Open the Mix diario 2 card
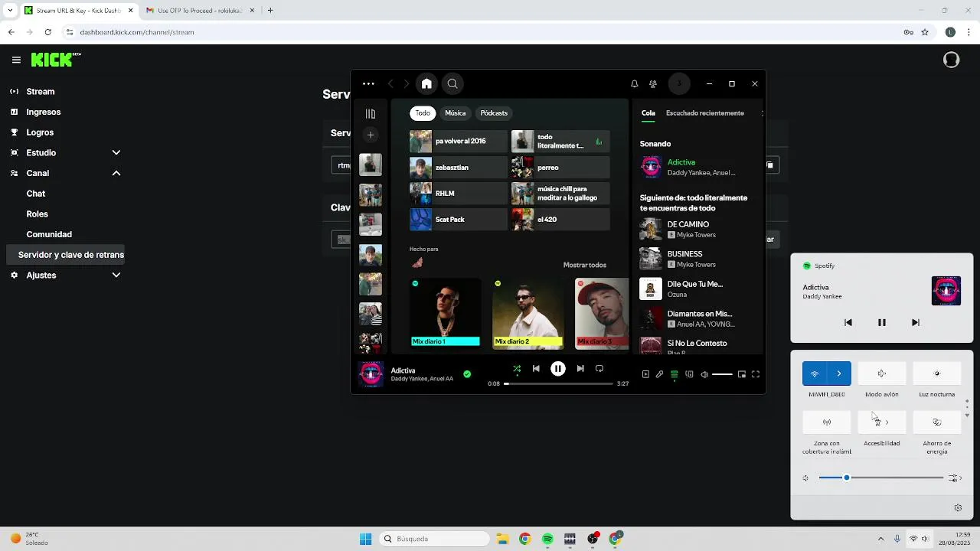980x551 pixels. (528, 313)
